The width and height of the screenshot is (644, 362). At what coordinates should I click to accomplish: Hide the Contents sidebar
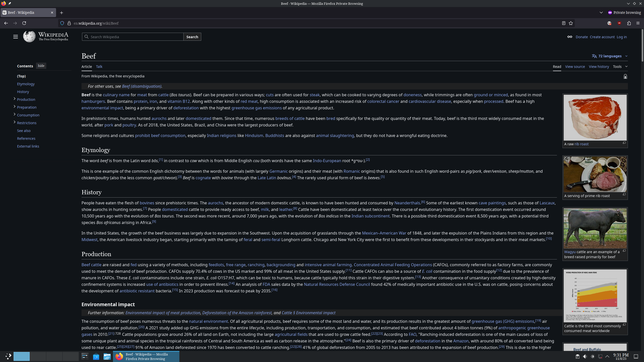pos(41,66)
